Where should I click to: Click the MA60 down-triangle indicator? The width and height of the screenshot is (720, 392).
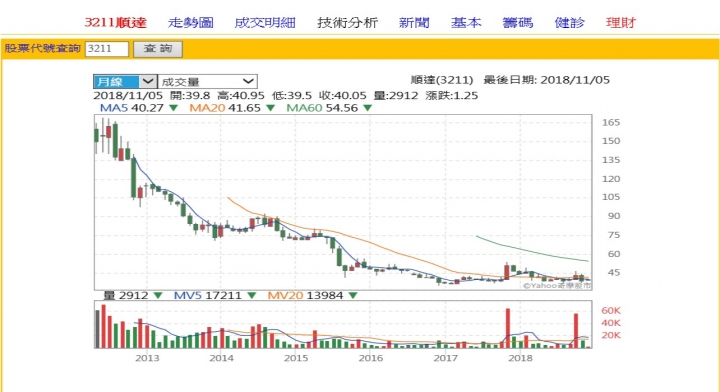pos(367,108)
